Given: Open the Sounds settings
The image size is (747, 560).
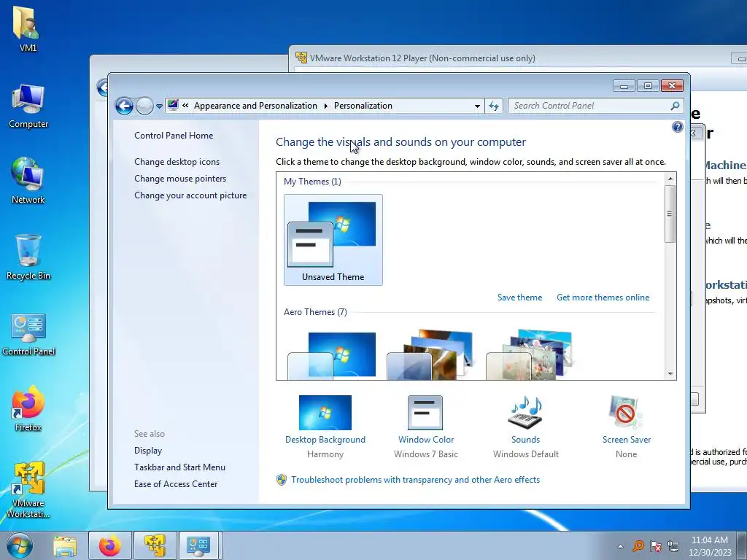Looking at the screenshot, I should (x=525, y=426).
